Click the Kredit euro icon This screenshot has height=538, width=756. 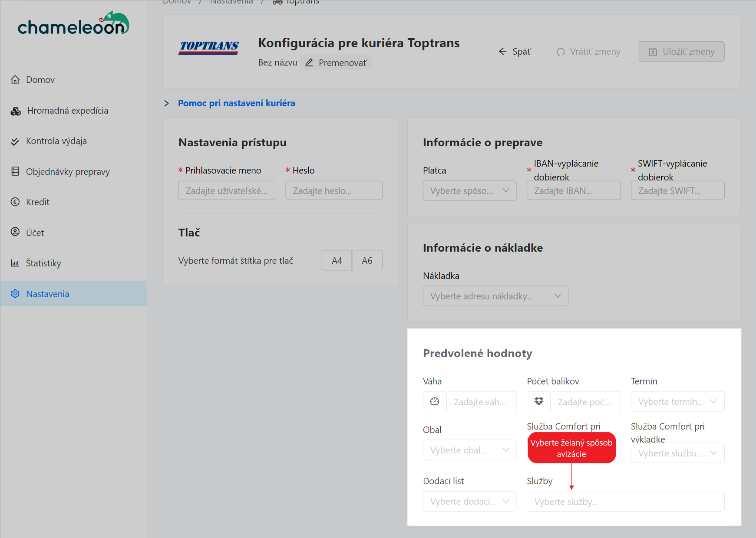pos(15,202)
